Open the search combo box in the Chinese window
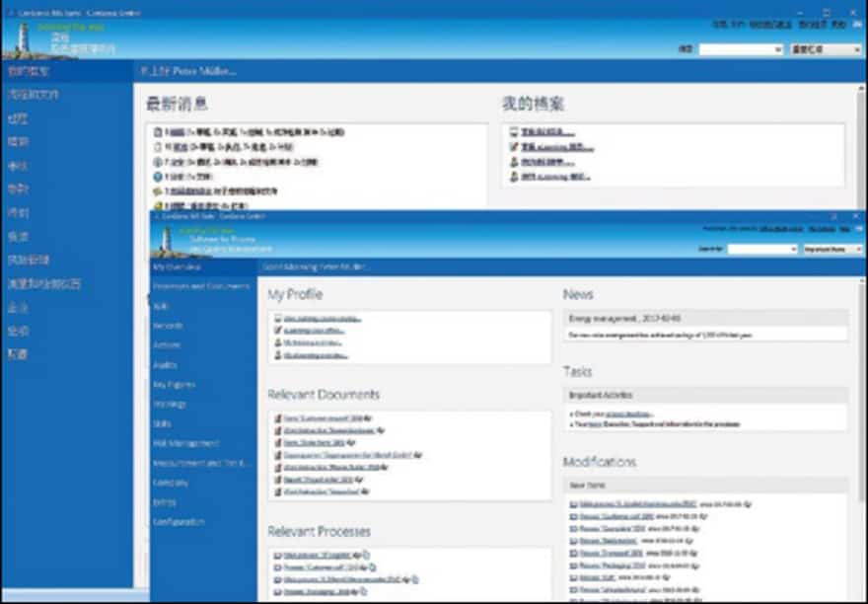 [x=741, y=49]
